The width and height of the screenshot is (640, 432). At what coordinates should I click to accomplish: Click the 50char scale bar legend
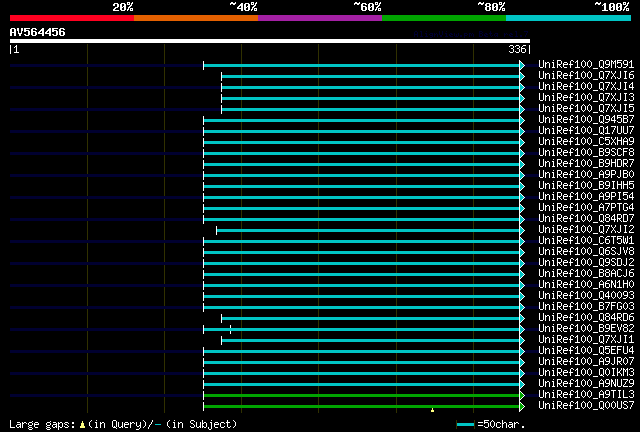(465, 425)
